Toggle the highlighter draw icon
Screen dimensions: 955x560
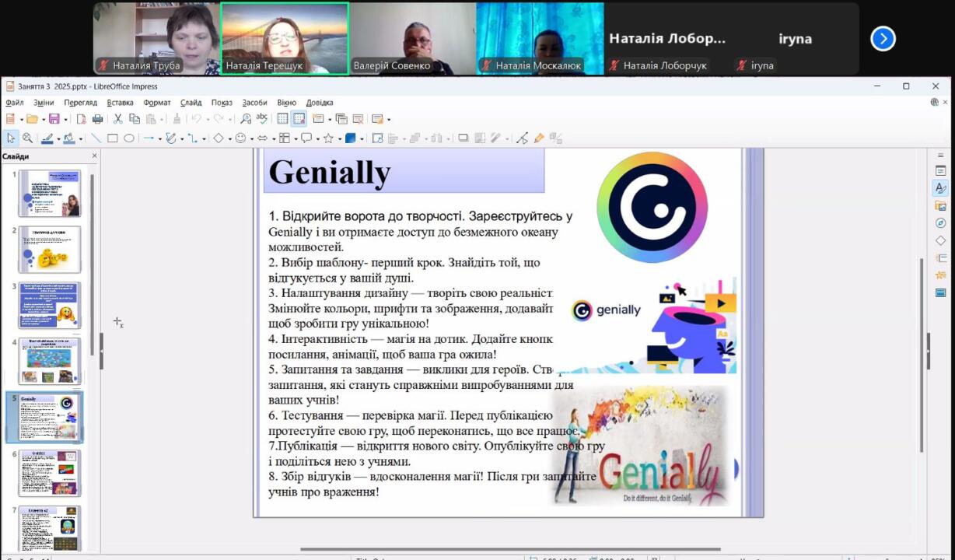(539, 138)
